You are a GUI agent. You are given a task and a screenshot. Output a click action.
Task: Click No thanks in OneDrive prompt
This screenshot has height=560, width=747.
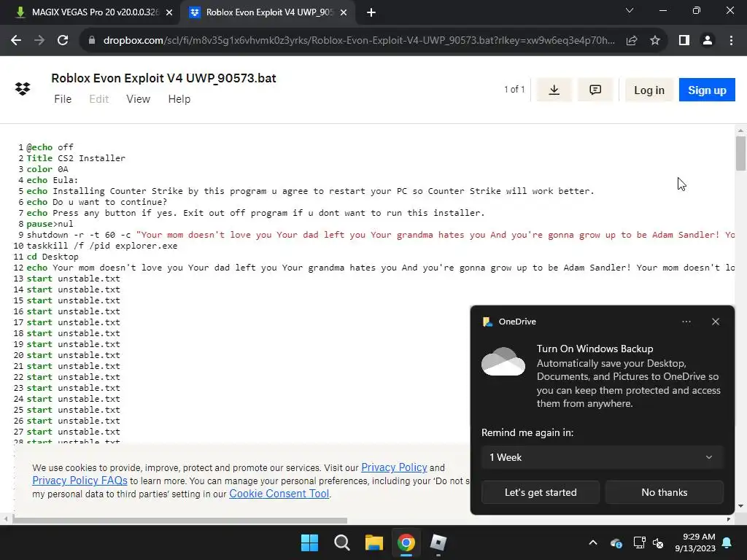(x=664, y=492)
